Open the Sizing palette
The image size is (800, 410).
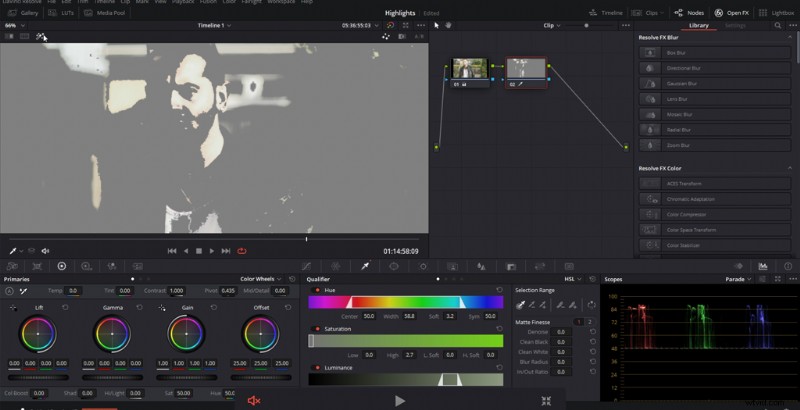coord(540,266)
